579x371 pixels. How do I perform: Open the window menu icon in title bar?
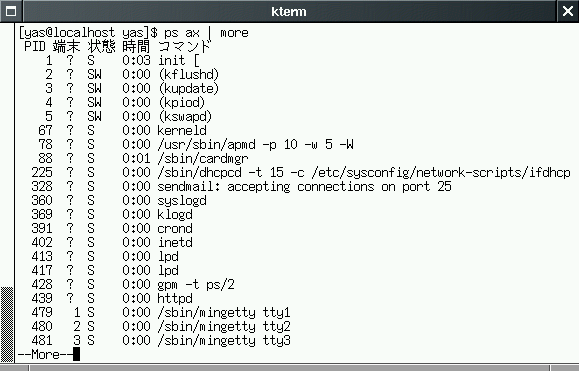(11, 11)
